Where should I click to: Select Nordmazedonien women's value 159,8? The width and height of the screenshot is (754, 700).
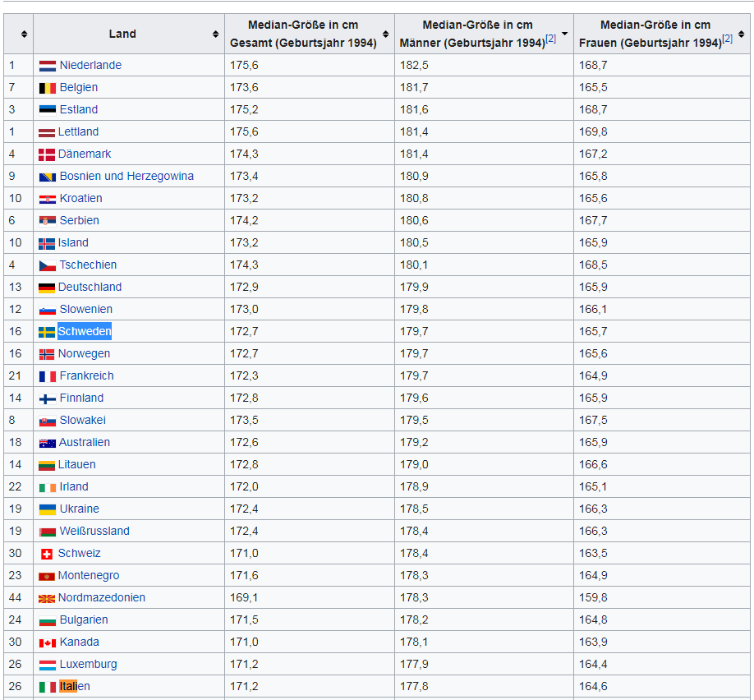pos(593,597)
